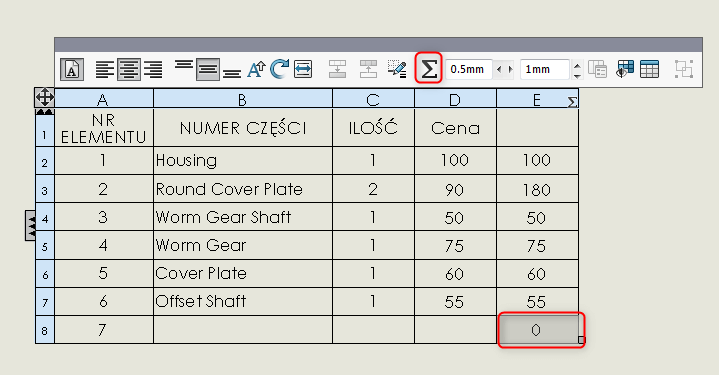Click the '100' cell in column D
The image size is (719, 375).
tap(455, 161)
